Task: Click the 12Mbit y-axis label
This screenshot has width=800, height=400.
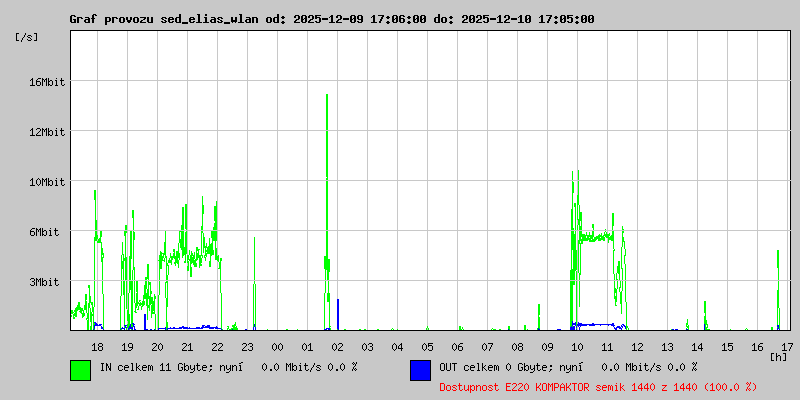Action: pos(46,132)
